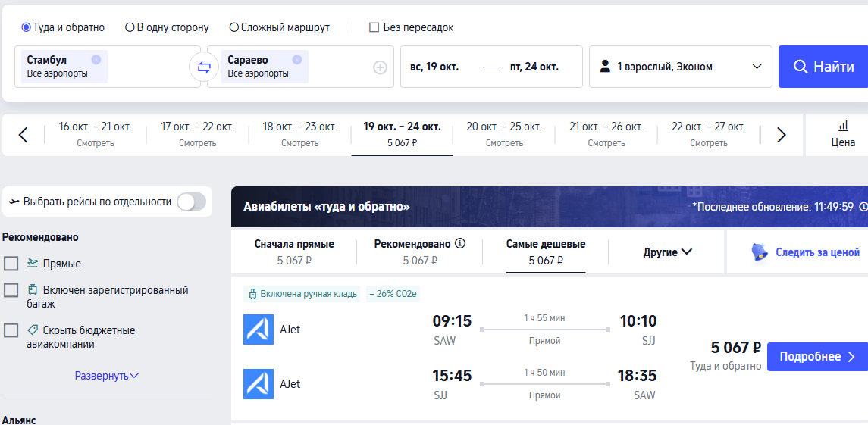Show previous dates with left arrow

click(x=23, y=135)
